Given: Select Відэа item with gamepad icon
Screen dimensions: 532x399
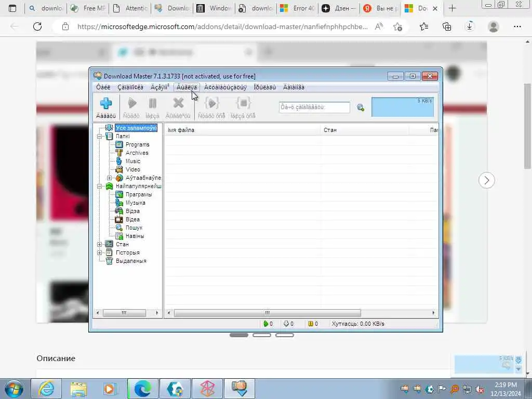Looking at the screenshot, I should [x=132, y=211].
